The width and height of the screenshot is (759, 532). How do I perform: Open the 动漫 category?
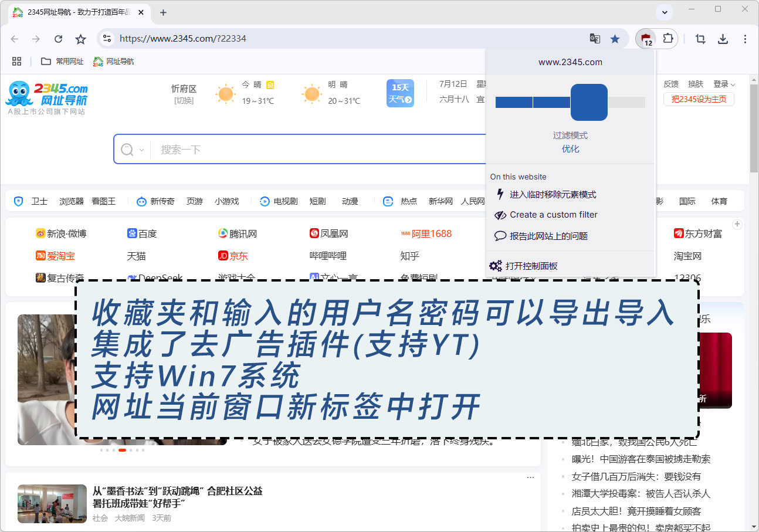point(350,201)
